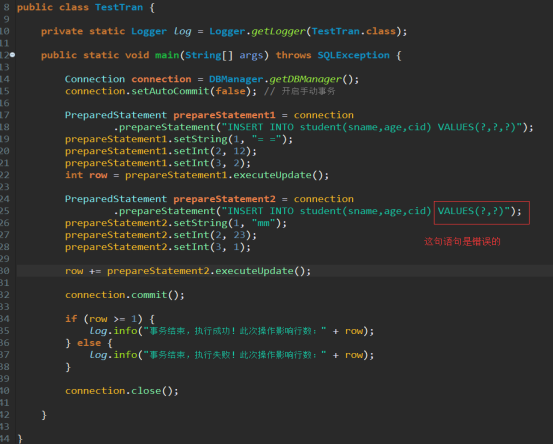Viewport: 554px width, 444px height.
Task: Click the 'args' parameter name
Action: pos(251,56)
